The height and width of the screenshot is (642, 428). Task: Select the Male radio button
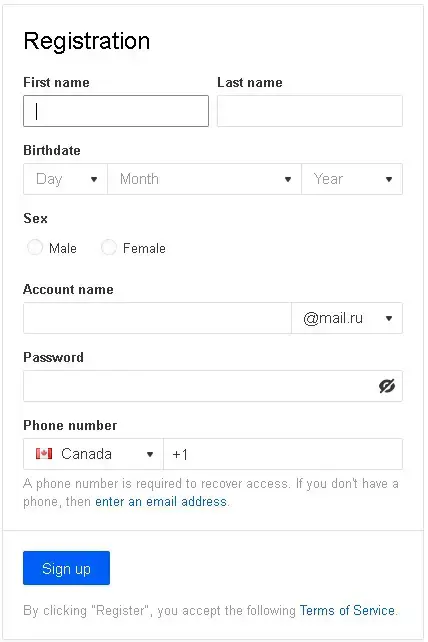click(x=35, y=247)
